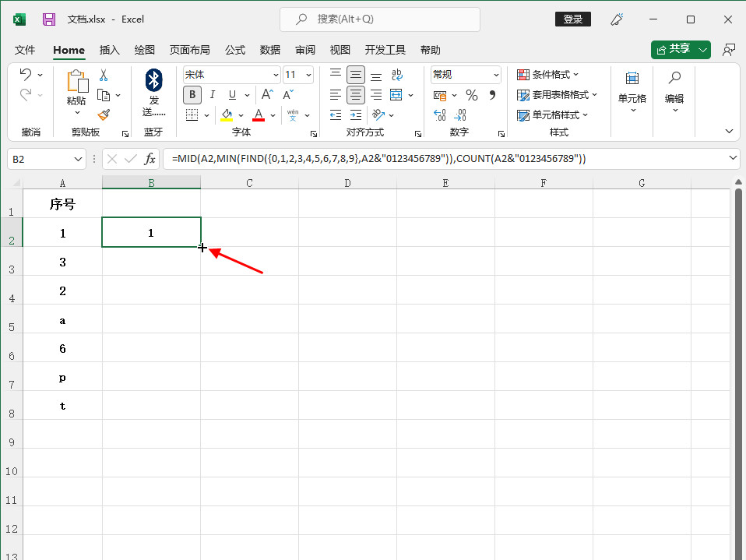
Task: Toggle Bottom Align
Action: point(376,76)
